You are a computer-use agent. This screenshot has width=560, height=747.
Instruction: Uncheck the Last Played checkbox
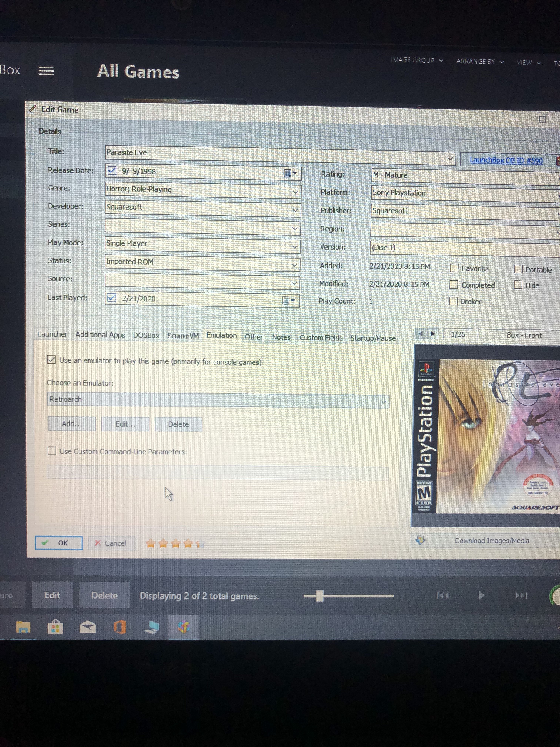point(111,298)
